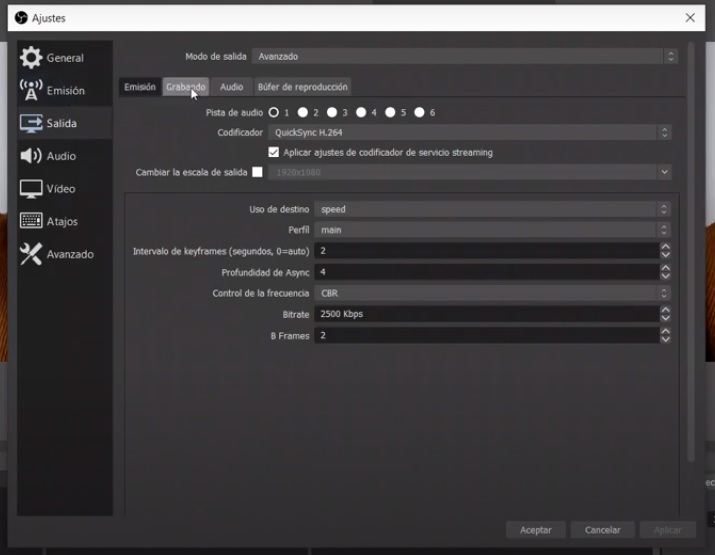Open Vídeo monitor icon section
Viewport: 715px width, 555px height.
click(31, 189)
